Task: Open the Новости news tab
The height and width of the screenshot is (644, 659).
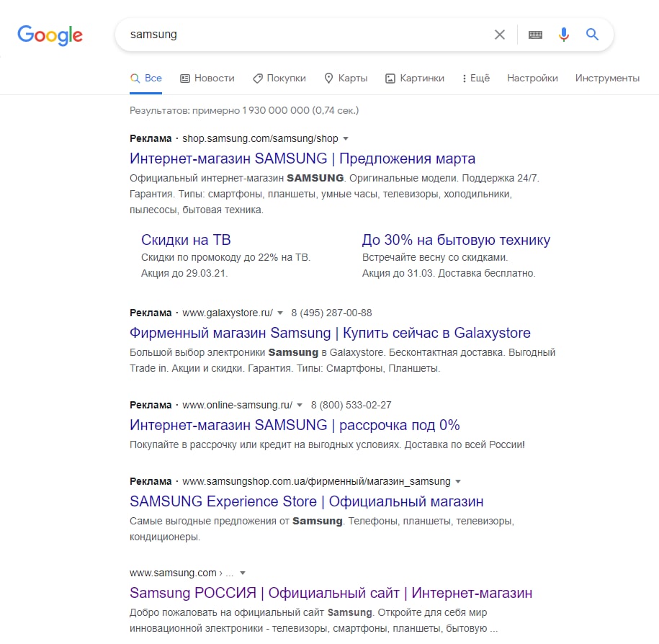Action: (207, 78)
